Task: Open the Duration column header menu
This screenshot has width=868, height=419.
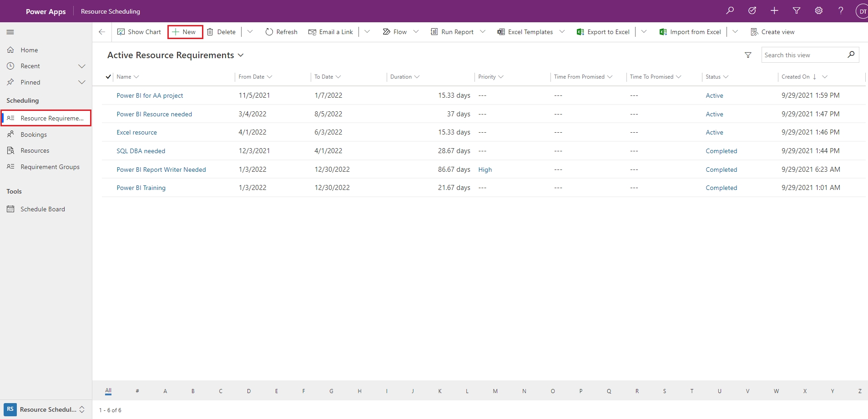Action: point(405,77)
